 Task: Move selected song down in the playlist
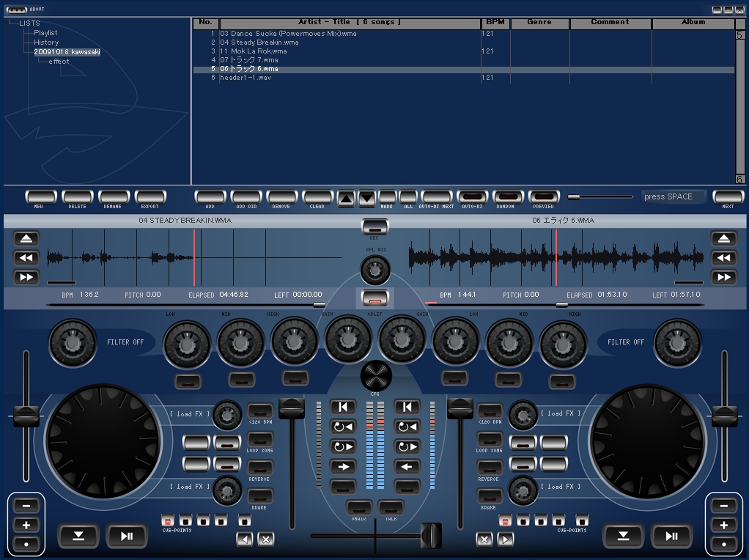367,199
